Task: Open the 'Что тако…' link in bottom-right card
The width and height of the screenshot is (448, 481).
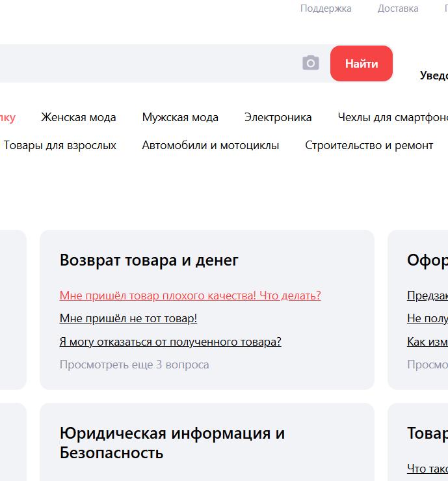Action: point(427,469)
